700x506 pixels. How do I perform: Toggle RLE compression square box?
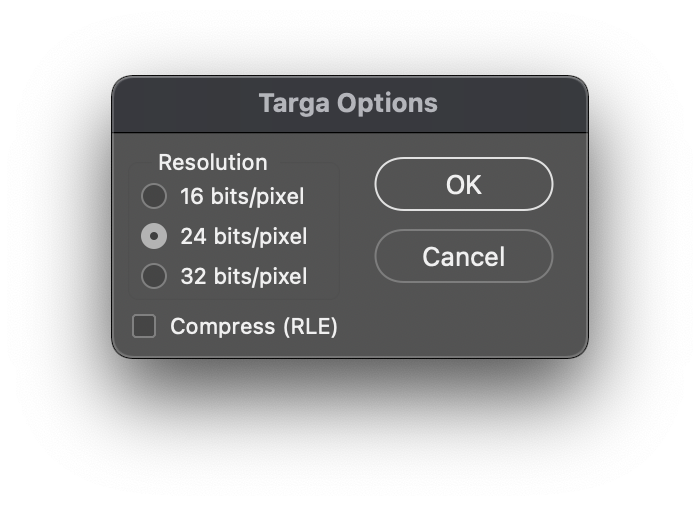coord(144,326)
